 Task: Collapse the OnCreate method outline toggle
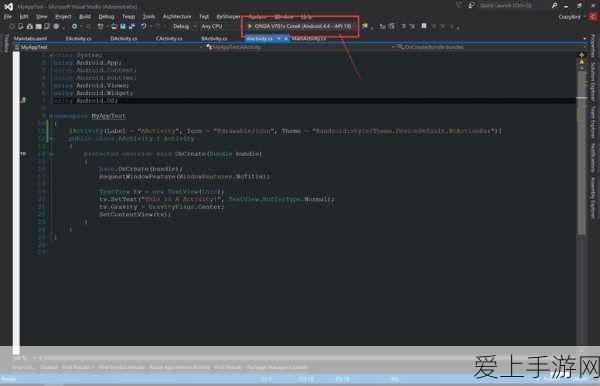(x=51, y=154)
